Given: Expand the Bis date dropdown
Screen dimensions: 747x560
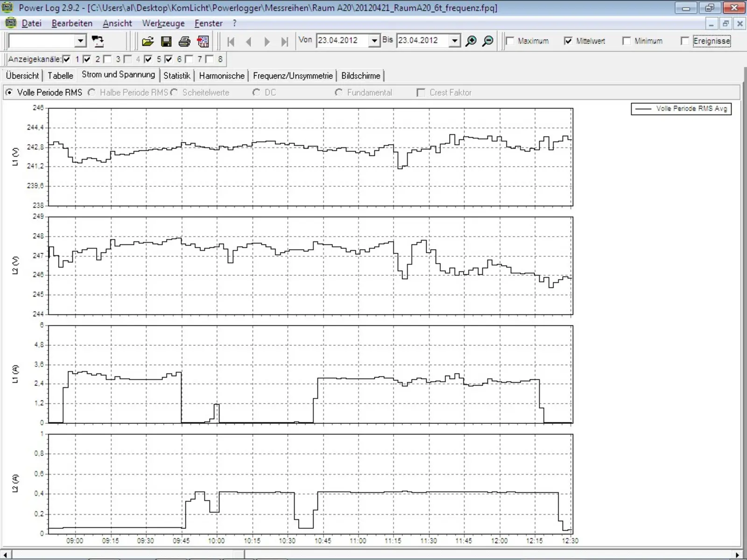Looking at the screenshot, I should click(x=454, y=41).
